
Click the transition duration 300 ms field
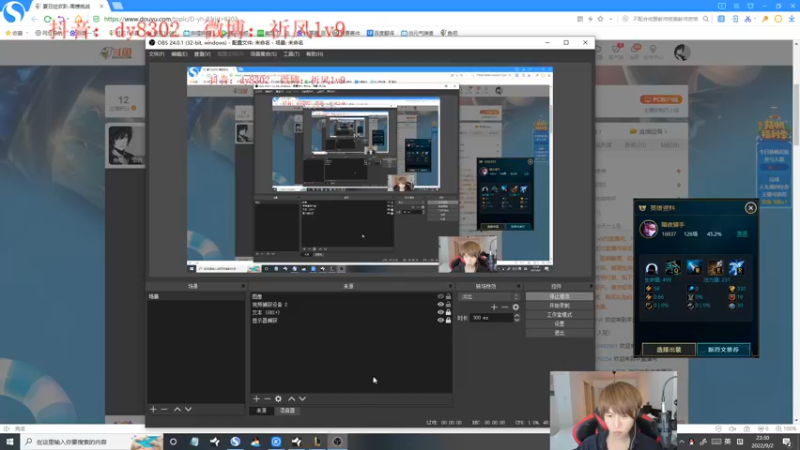click(x=491, y=317)
